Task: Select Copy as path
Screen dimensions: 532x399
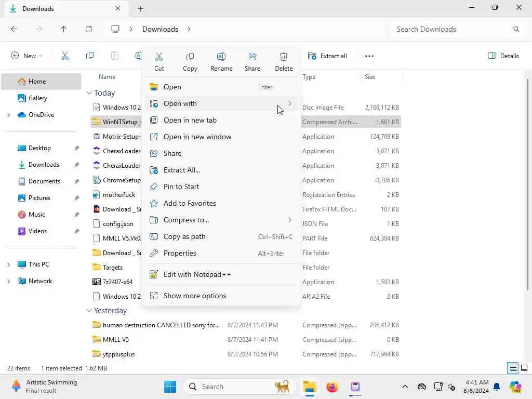Action: tap(222, 236)
